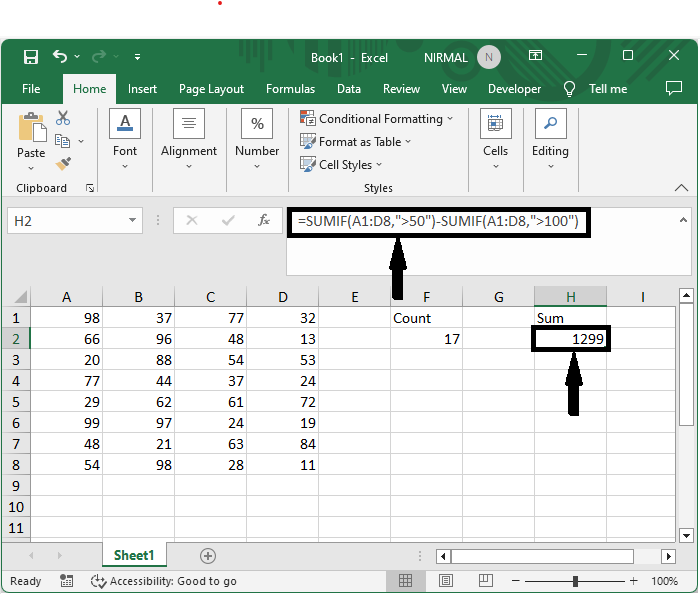Click the Format Painter brush icon

[63, 164]
